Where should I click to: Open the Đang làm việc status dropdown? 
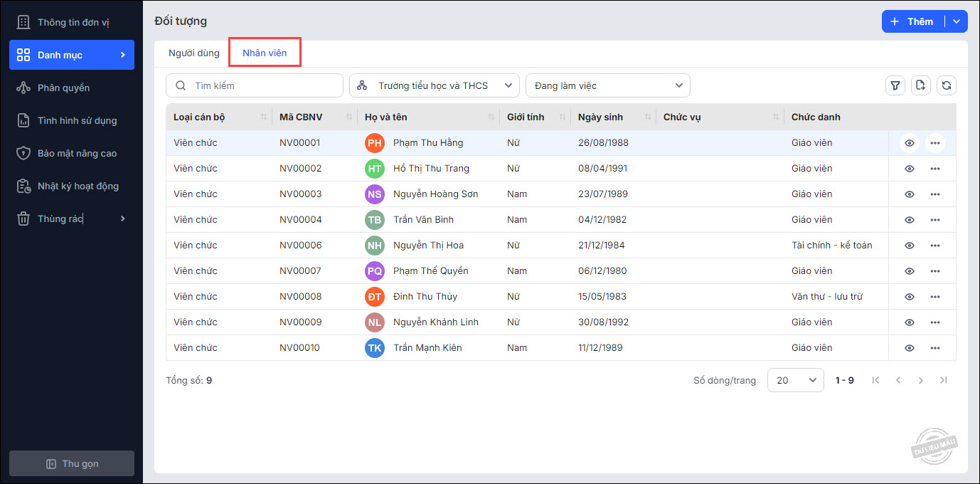[x=607, y=85]
